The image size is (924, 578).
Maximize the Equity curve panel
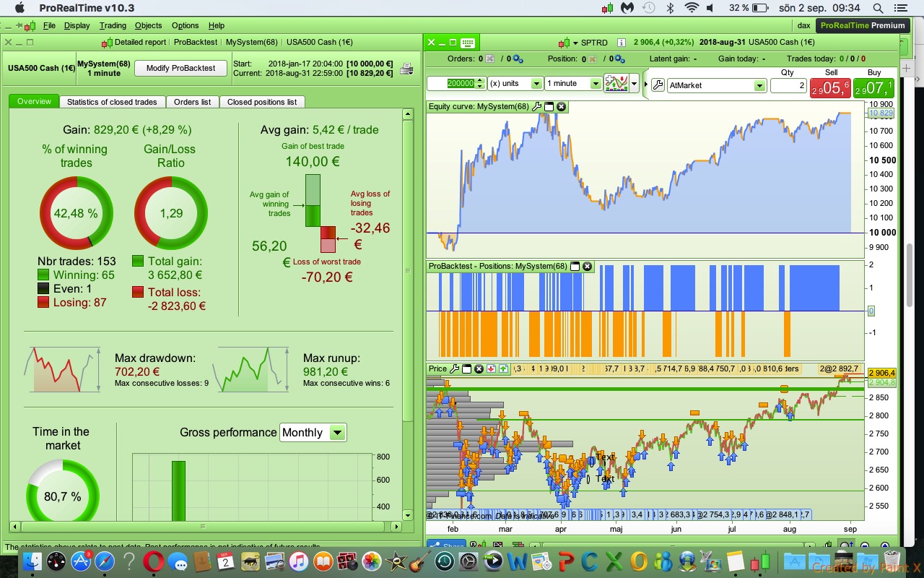pyautogui.click(x=549, y=106)
